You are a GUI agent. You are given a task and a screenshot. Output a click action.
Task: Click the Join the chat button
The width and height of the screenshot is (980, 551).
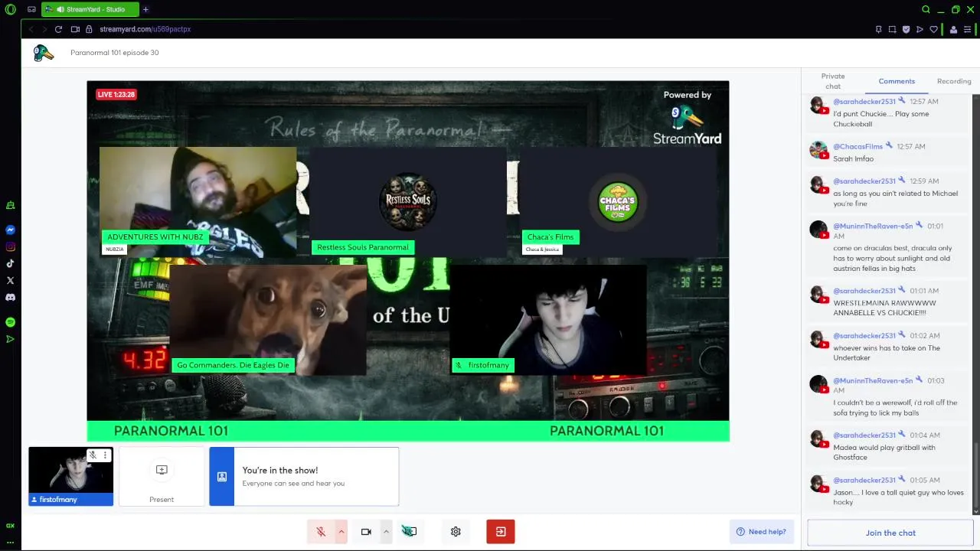click(x=890, y=533)
